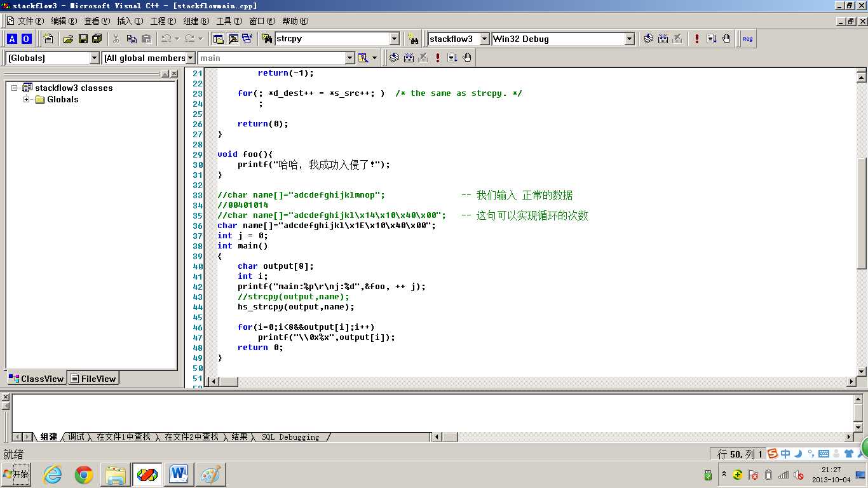Viewport: 868px width, 488px height.
Task: Toggle the Workspace window icon
Action: click(x=218, y=39)
